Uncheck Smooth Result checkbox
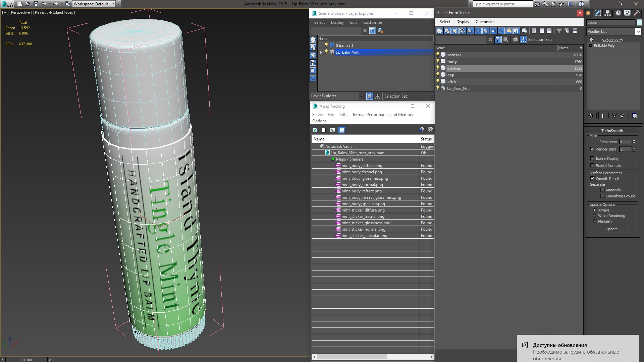Screen dimensions: 644x362 pos(592,179)
